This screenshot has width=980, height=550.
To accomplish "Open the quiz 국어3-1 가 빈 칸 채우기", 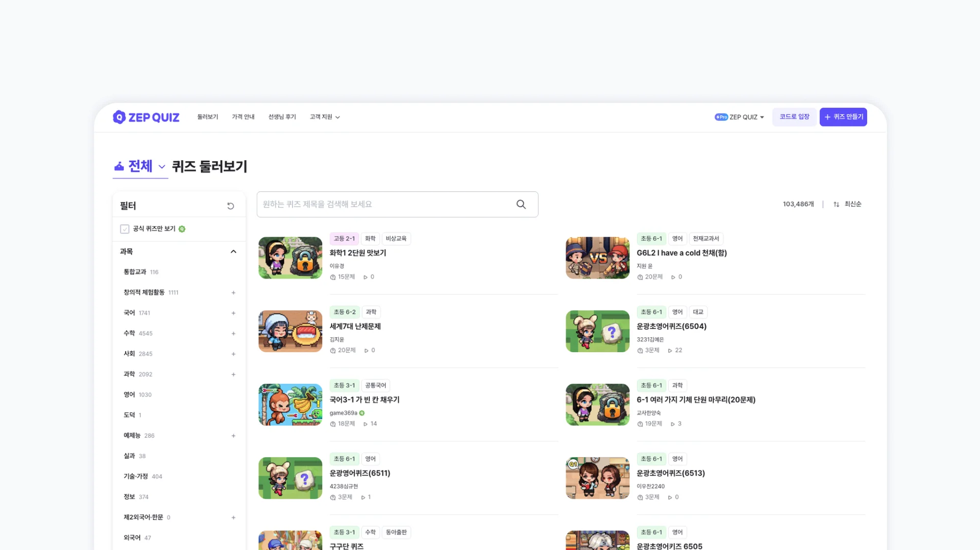I will pyautogui.click(x=364, y=400).
